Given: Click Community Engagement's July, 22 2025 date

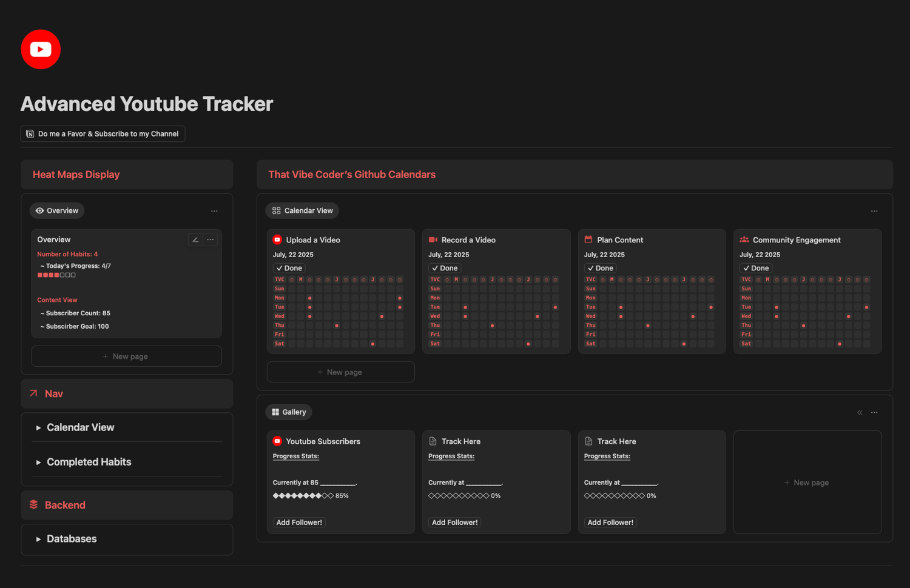Looking at the screenshot, I should point(760,255).
